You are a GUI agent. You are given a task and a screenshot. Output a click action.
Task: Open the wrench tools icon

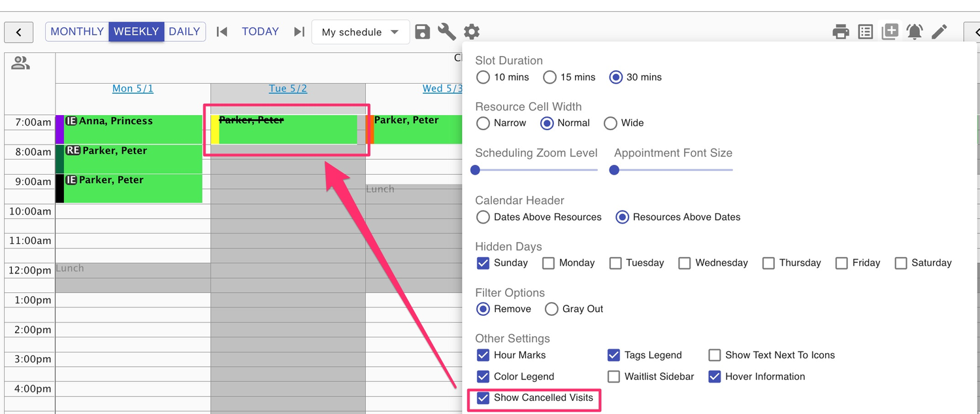click(447, 31)
